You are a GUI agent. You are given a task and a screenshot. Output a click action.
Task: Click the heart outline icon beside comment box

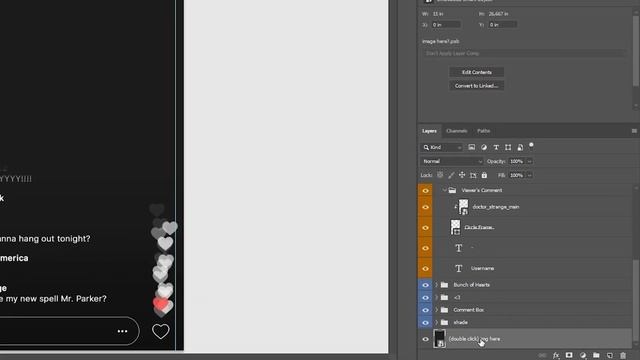tap(160, 331)
